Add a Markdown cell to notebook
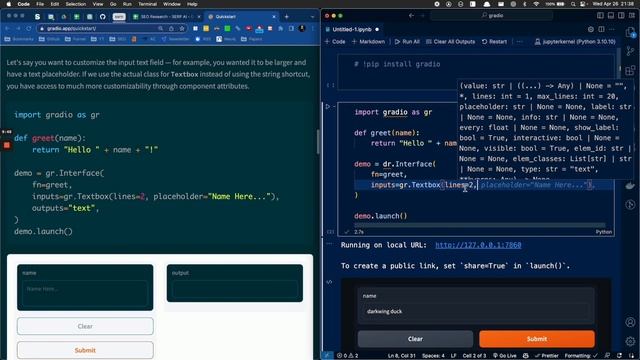This screenshot has height=360, width=640. [x=369, y=42]
